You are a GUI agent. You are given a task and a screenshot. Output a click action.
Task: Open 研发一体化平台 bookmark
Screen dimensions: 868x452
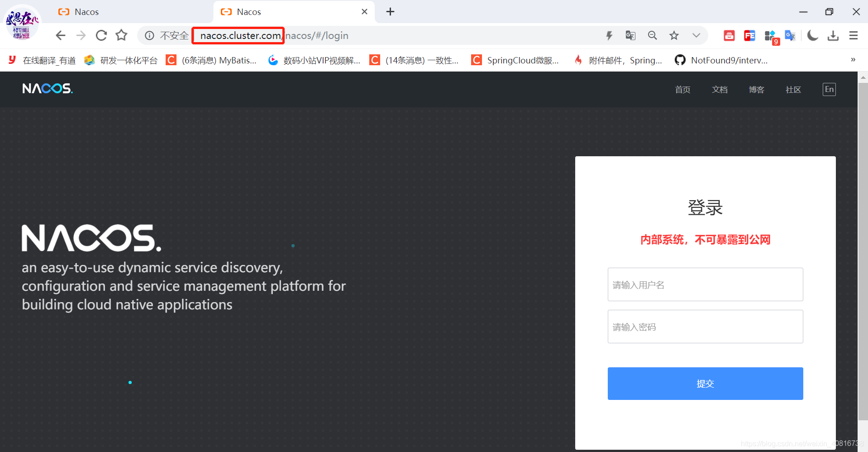tap(121, 60)
